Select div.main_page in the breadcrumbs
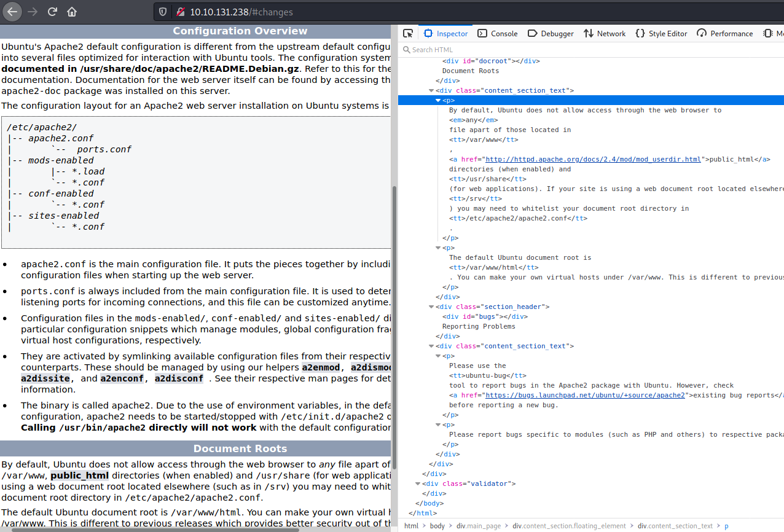 click(478, 526)
